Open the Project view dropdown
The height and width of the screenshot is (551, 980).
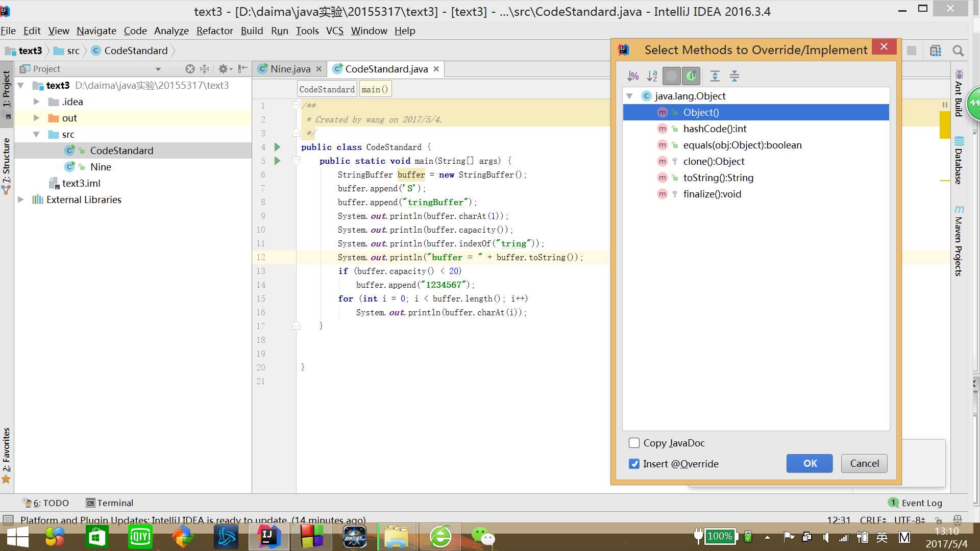click(158, 69)
